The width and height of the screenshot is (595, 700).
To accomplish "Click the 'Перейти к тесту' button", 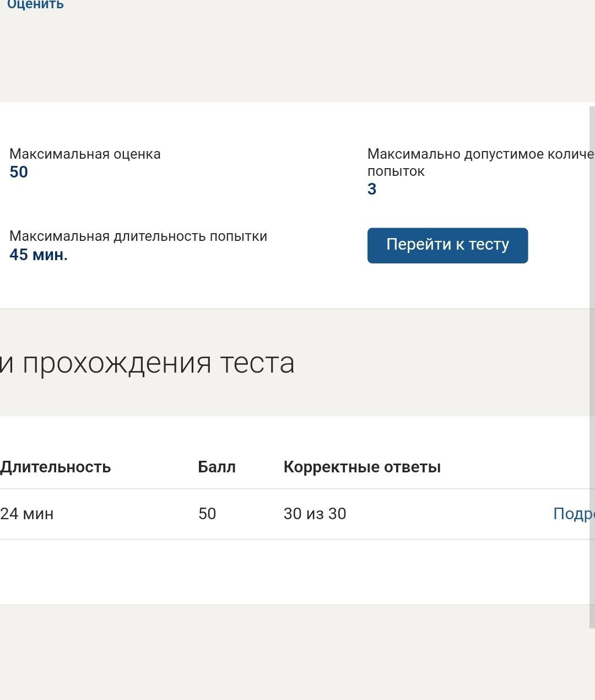I will [x=447, y=245].
